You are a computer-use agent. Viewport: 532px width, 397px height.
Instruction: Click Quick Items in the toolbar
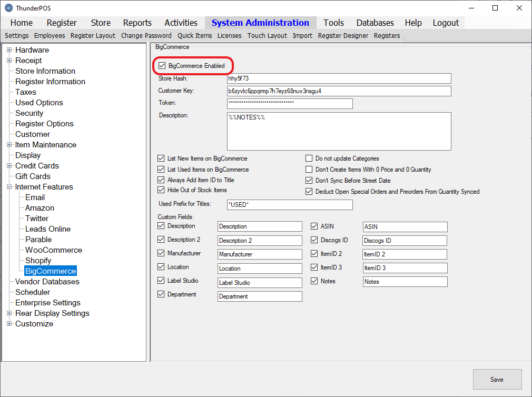click(194, 36)
